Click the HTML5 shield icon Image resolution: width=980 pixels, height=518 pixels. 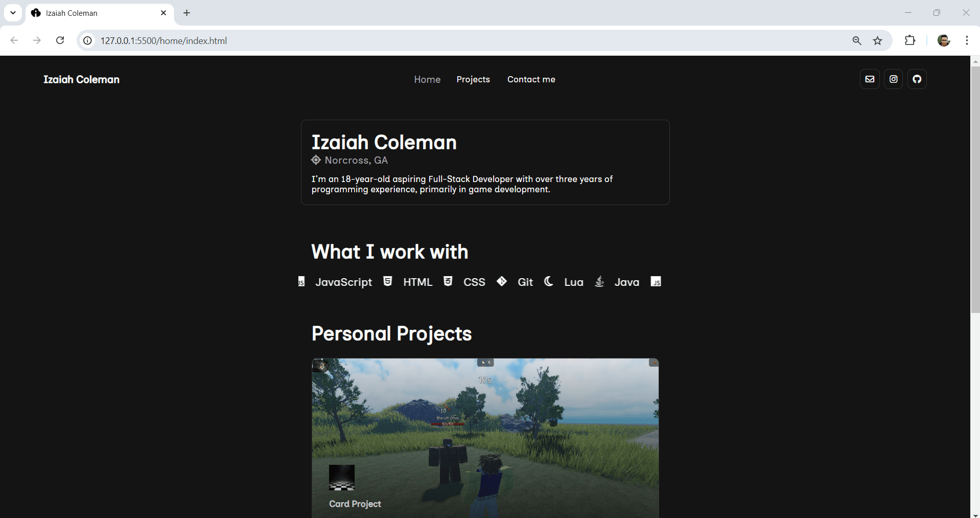pyautogui.click(x=388, y=281)
